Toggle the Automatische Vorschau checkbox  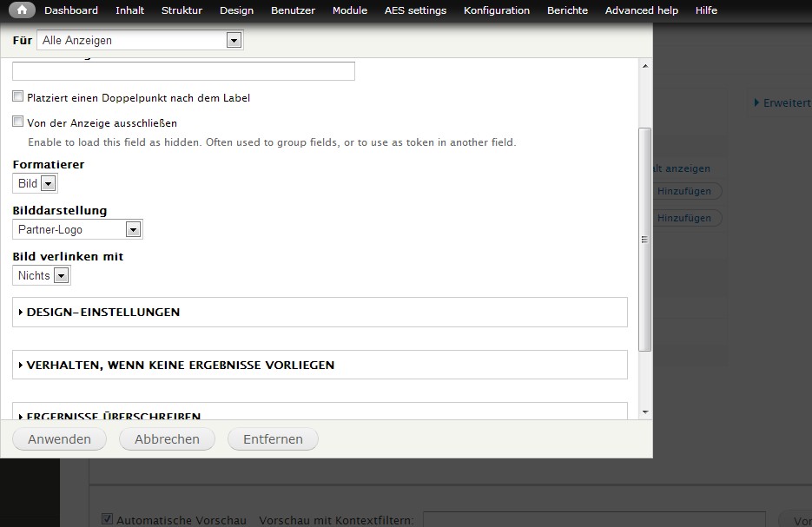[x=108, y=519]
